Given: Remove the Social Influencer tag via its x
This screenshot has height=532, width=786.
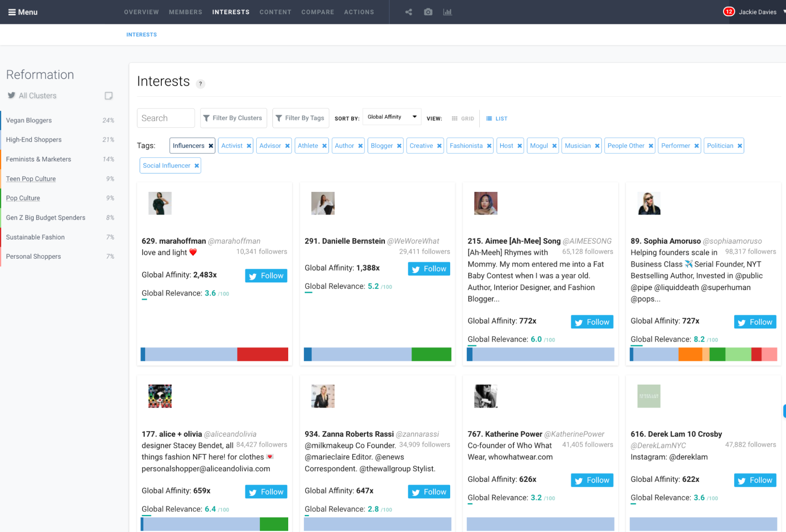Looking at the screenshot, I should coord(197,166).
